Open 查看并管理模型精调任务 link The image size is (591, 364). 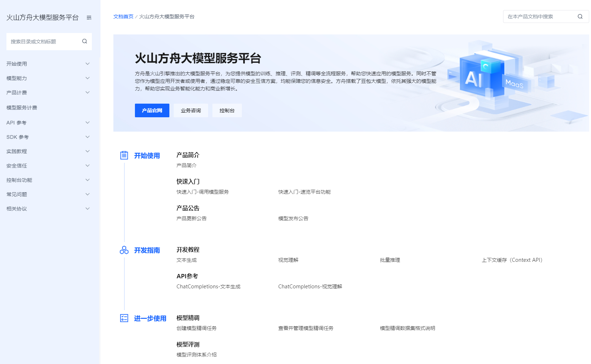[306, 328]
